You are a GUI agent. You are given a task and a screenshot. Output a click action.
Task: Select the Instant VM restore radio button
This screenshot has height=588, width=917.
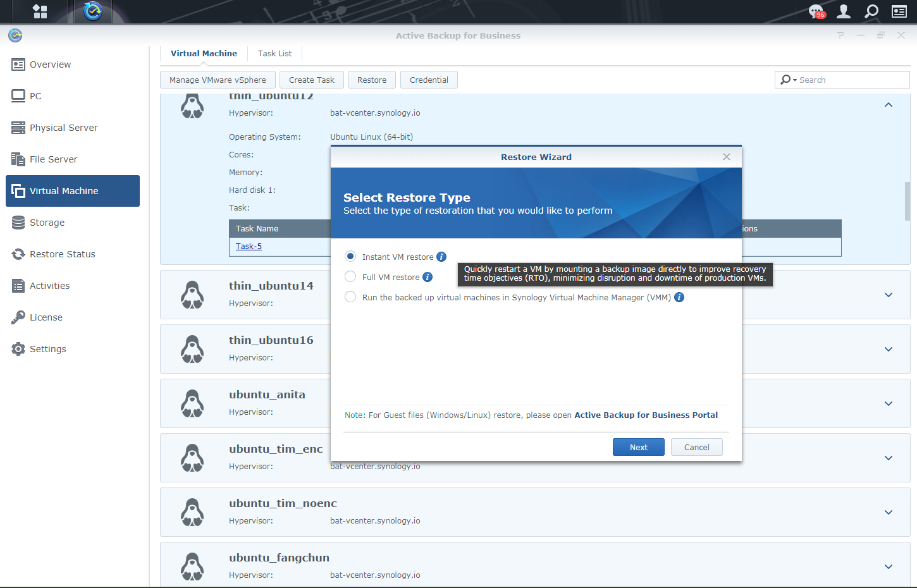[350, 257]
